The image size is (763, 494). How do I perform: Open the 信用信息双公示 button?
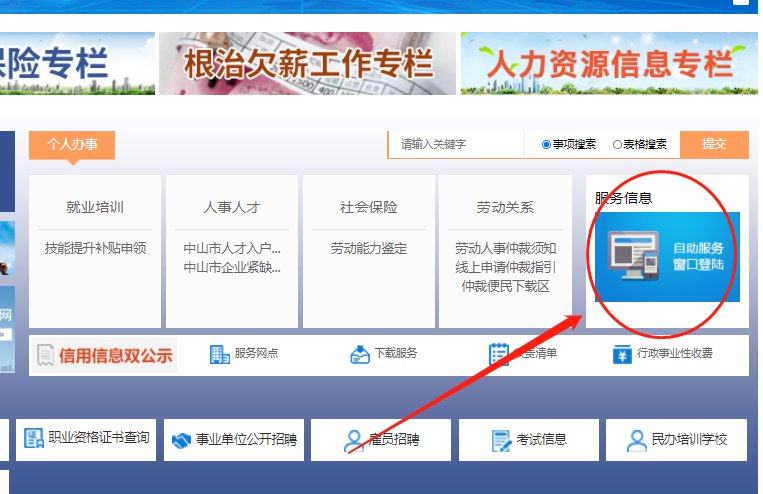105,355
